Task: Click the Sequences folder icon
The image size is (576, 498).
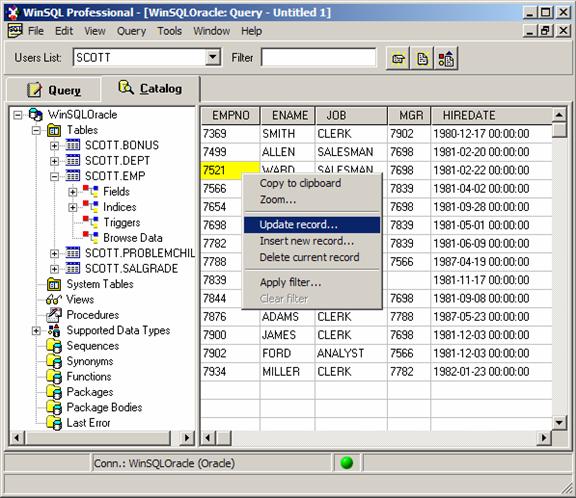Action: 54,346
